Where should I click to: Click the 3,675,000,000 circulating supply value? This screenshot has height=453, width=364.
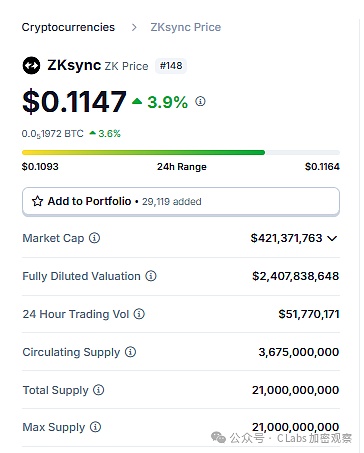pyautogui.click(x=299, y=352)
